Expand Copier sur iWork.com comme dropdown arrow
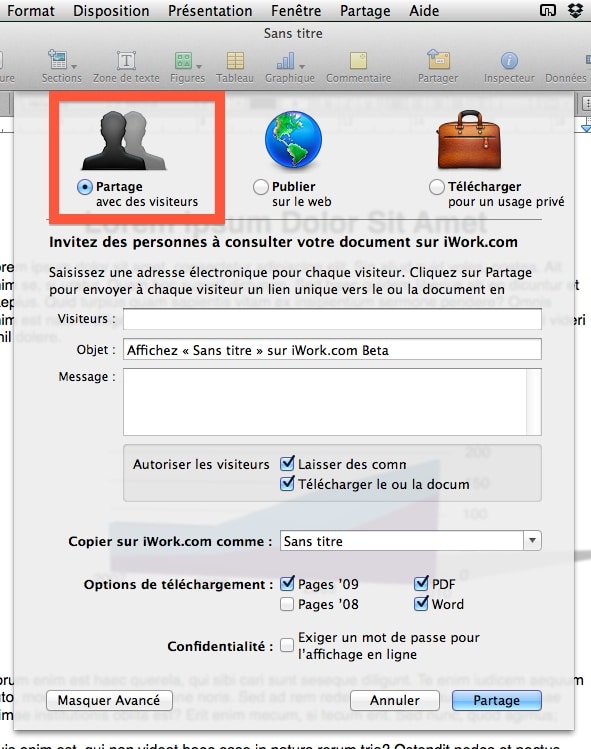The image size is (591, 749). tap(532, 541)
